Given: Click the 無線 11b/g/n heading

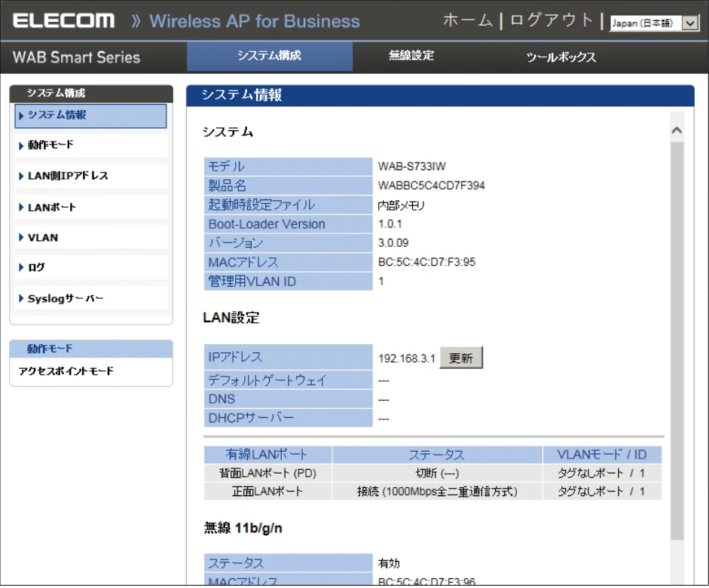Looking at the screenshot, I should point(243,528).
